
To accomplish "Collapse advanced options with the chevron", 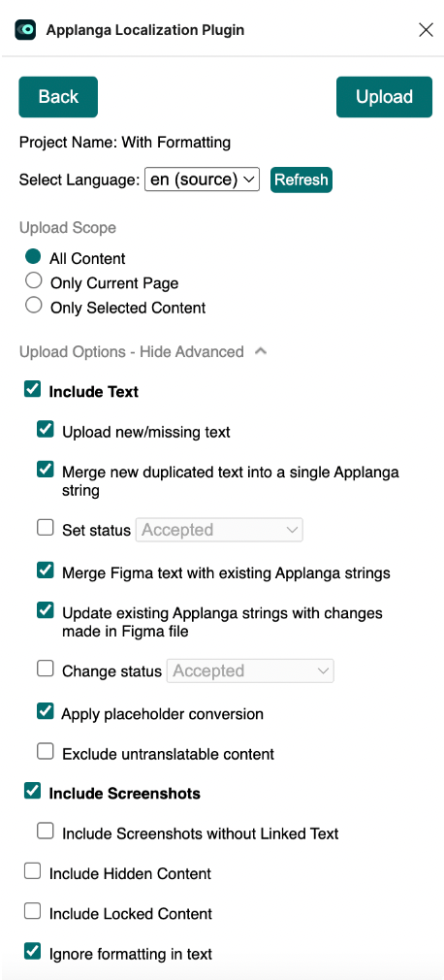I will click(261, 352).
